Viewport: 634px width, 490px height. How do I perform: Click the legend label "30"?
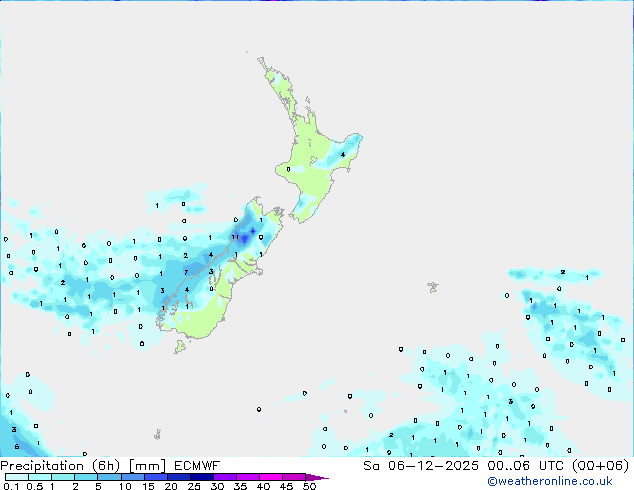click(217, 486)
